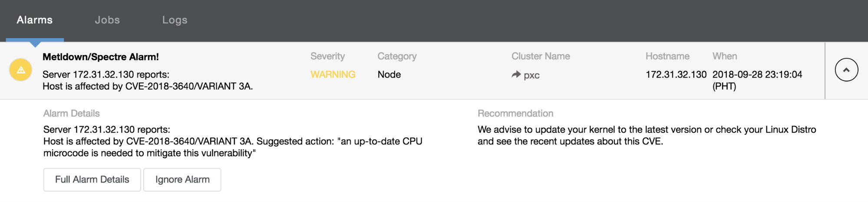Click the share arrow icon beside pxc
This screenshot has height=202, width=868.
coord(516,75)
